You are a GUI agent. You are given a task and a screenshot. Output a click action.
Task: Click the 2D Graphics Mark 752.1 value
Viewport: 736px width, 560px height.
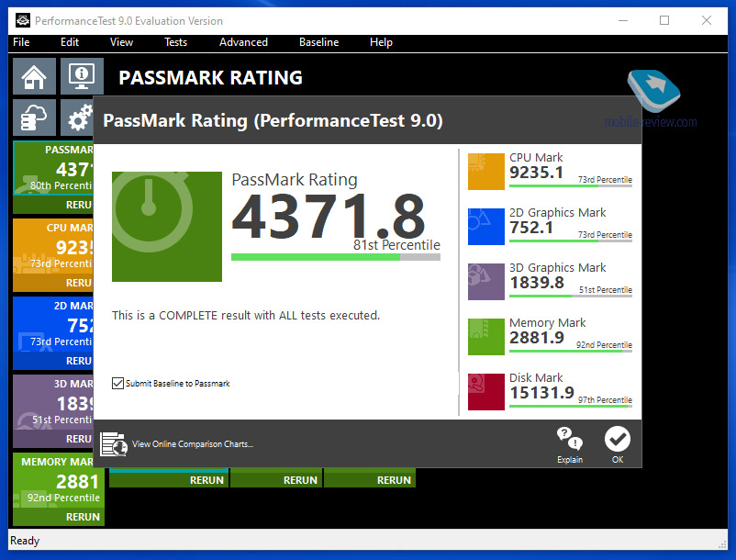[531, 228]
